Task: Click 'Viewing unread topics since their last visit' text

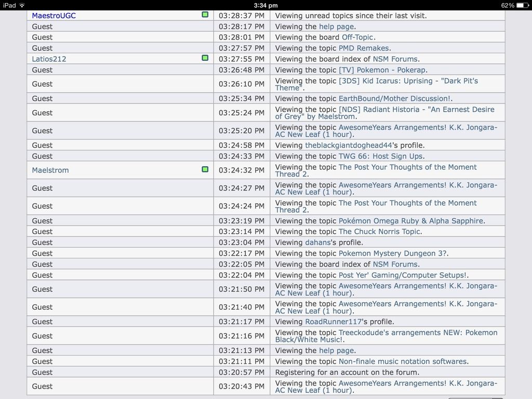Action: tap(351, 16)
